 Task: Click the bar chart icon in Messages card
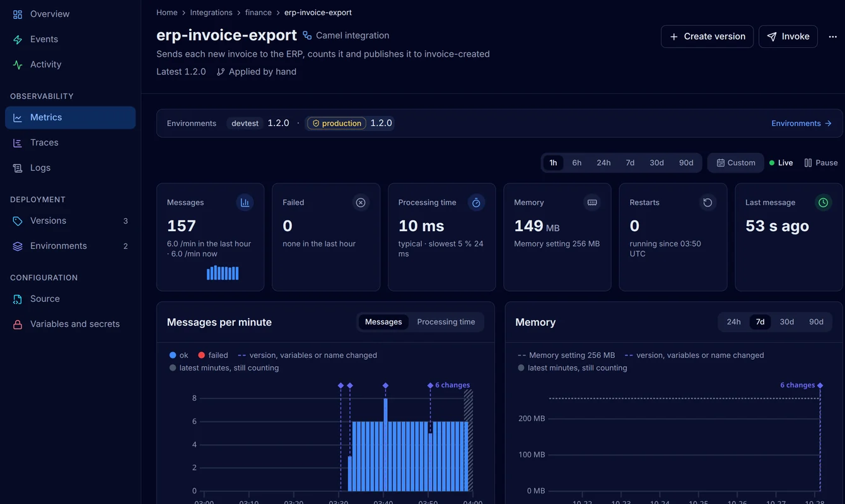245,202
